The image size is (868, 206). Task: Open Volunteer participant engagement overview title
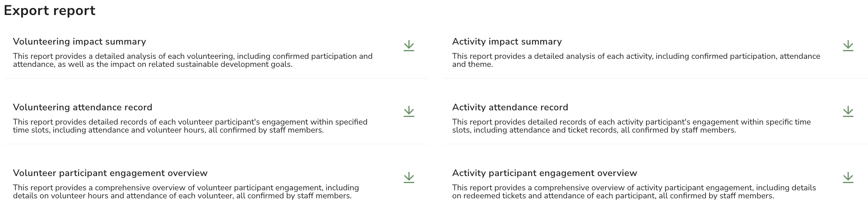(110, 173)
